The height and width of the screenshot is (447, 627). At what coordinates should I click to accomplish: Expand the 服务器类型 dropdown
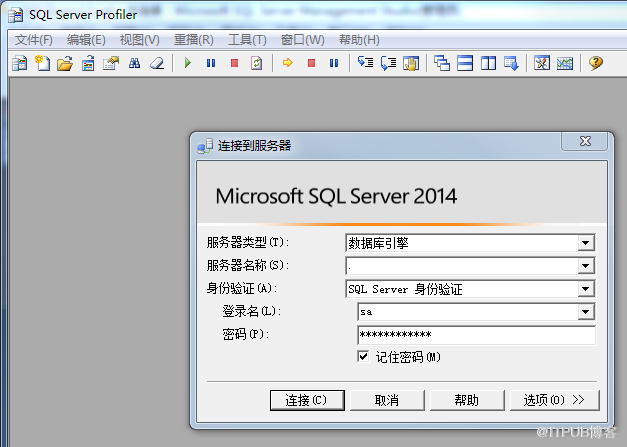(585, 243)
